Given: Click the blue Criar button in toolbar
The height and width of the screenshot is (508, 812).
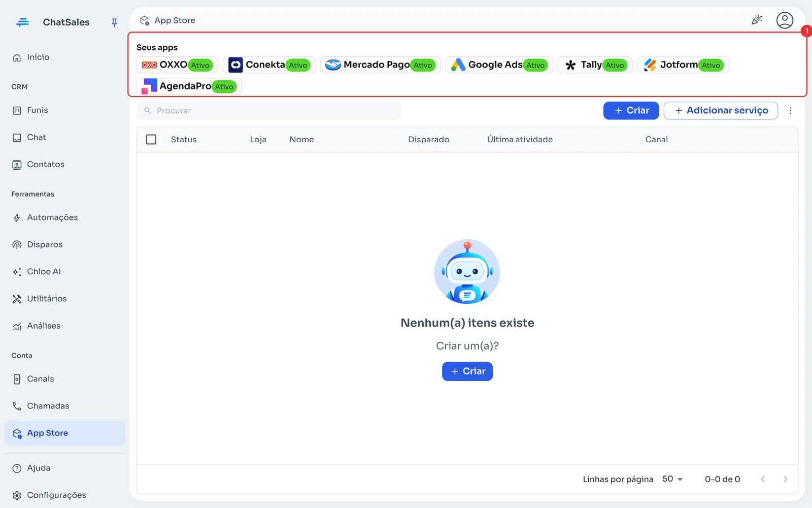Looking at the screenshot, I should [631, 111].
